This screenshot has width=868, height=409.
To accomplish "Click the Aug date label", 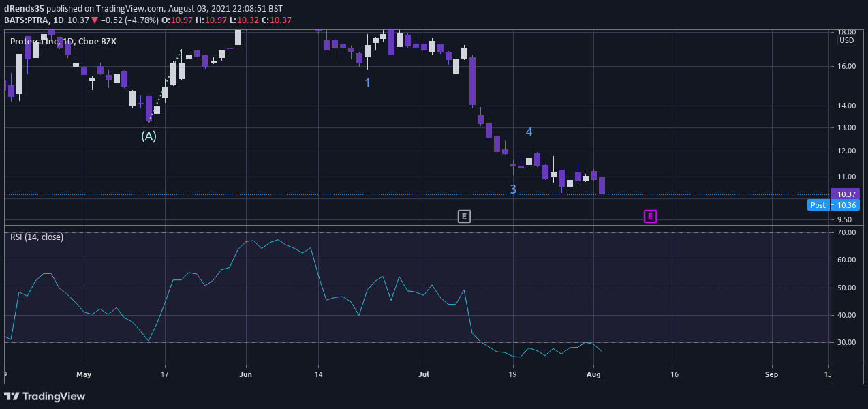I will [593, 374].
